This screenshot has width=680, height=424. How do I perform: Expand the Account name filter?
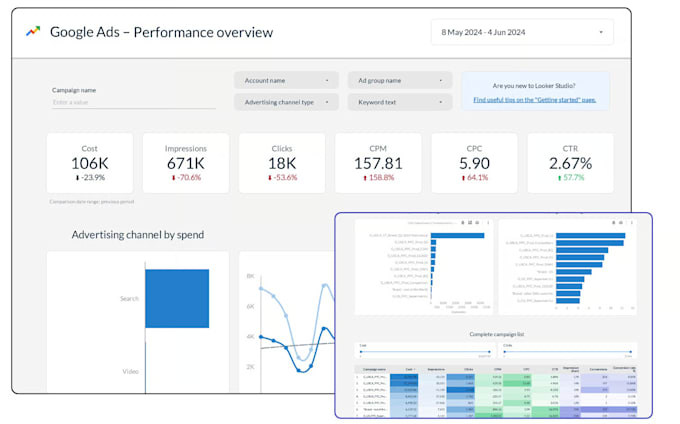point(286,80)
